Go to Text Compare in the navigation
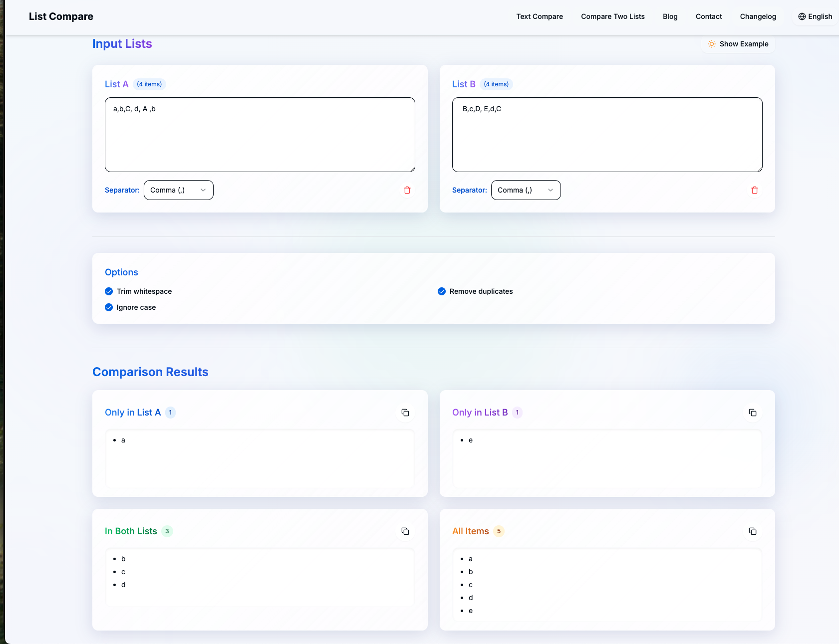 coord(539,16)
